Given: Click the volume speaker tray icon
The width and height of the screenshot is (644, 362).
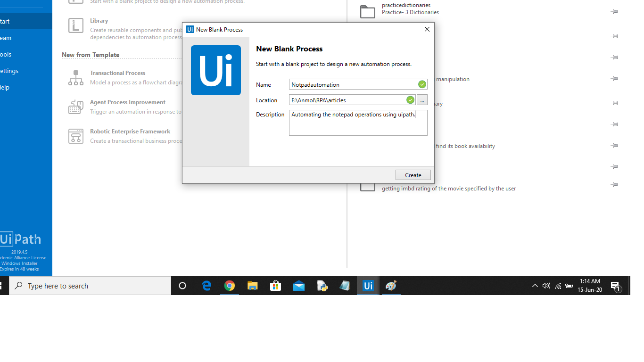Looking at the screenshot, I should click(x=546, y=286).
